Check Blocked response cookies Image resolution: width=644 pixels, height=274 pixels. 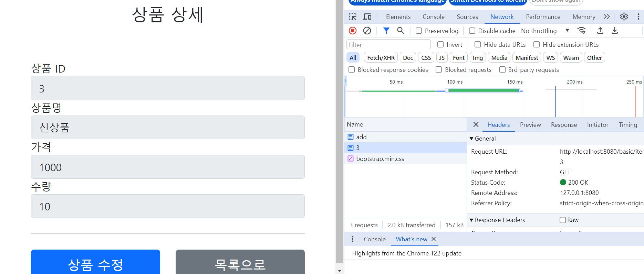coord(352,69)
